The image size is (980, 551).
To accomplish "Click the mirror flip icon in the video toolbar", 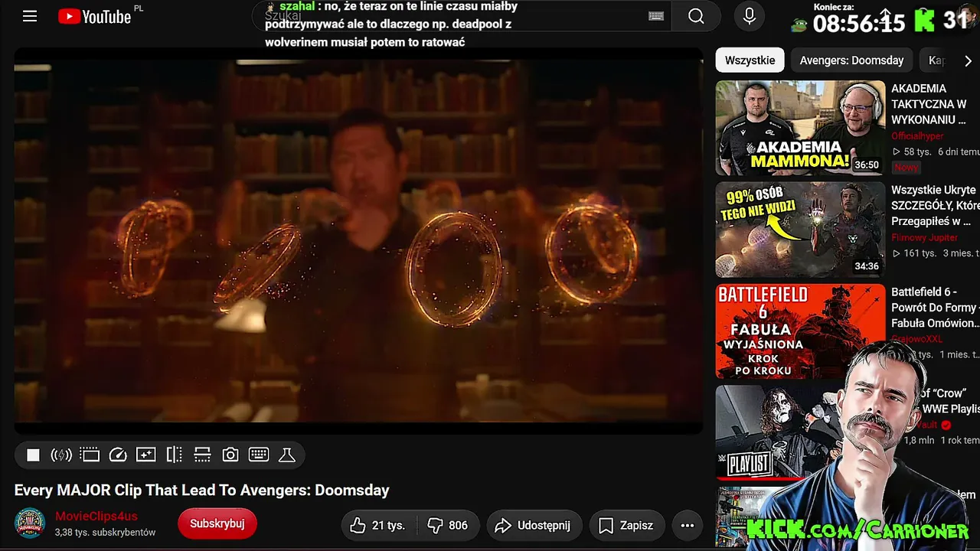I will [x=175, y=455].
